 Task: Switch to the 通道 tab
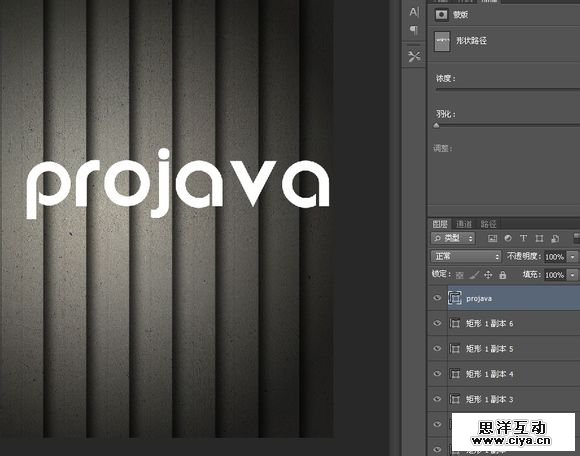point(463,224)
